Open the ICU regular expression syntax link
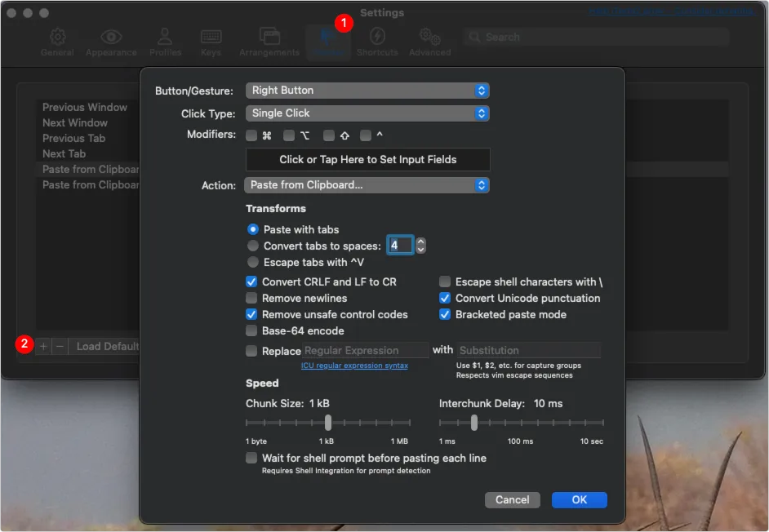This screenshot has width=769, height=532. point(354,366)
